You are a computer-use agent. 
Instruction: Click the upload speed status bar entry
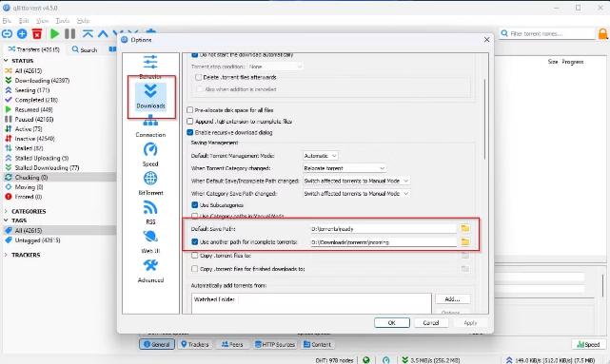[549, 360]
